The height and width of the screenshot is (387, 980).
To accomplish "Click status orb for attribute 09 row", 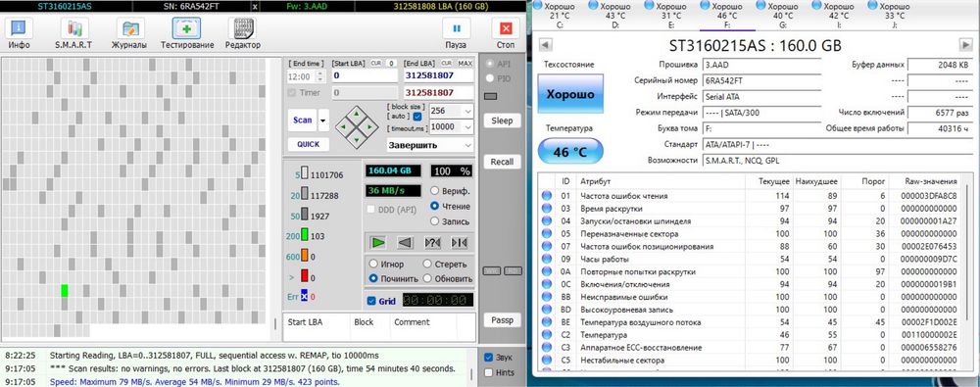I will pos(547,259).
